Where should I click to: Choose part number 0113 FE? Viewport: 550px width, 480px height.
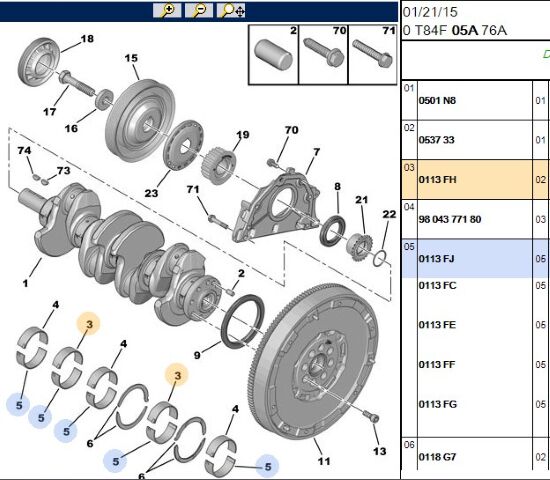[x=437, y=325]
